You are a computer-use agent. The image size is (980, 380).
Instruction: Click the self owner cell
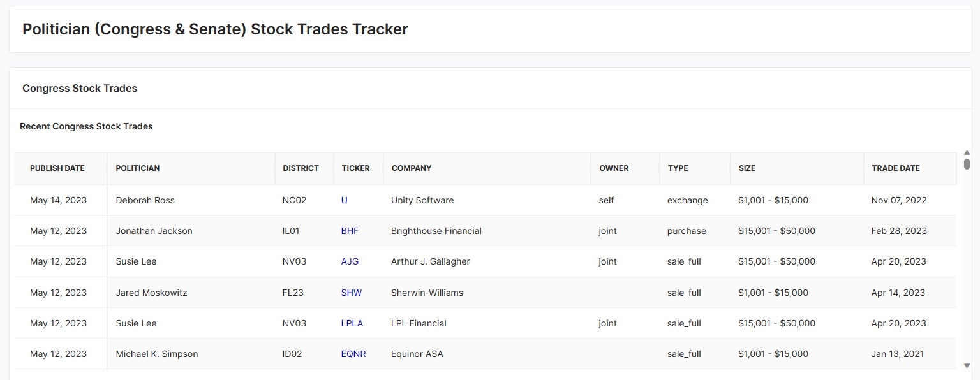click(625, 200)
